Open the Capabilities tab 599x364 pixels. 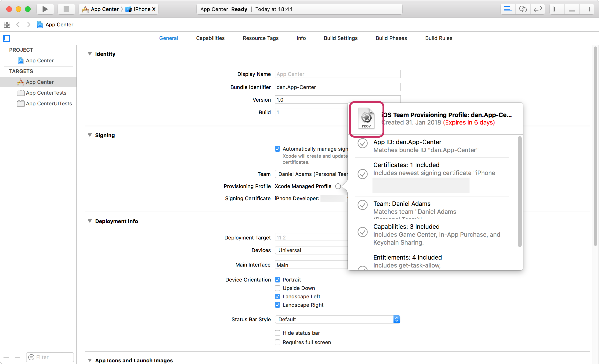(x=210, y=38)
